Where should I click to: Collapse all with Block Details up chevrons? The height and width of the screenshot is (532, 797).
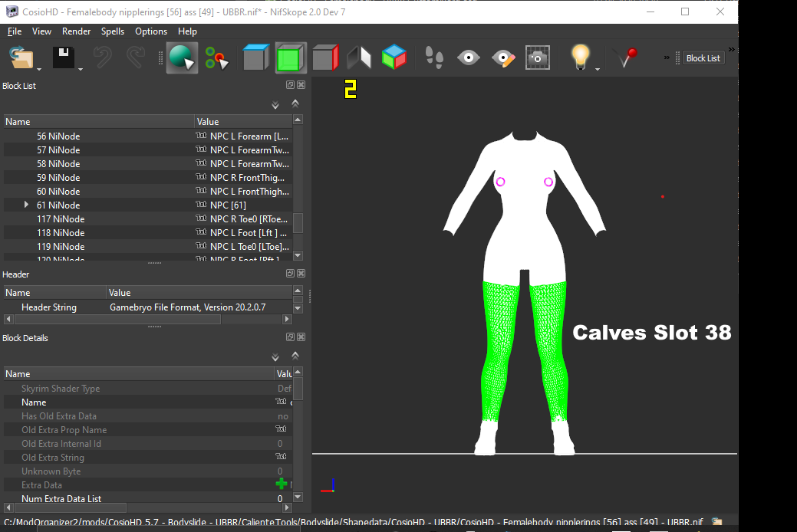295,356
